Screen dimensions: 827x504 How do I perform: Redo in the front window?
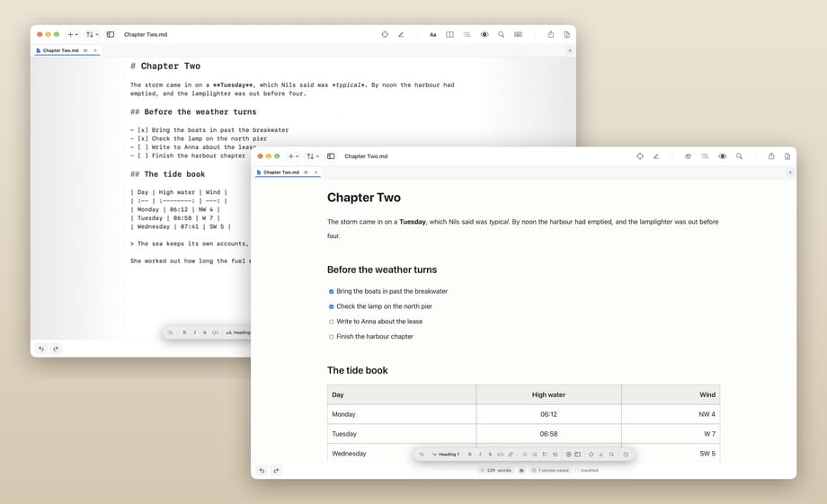coord(276,470)
